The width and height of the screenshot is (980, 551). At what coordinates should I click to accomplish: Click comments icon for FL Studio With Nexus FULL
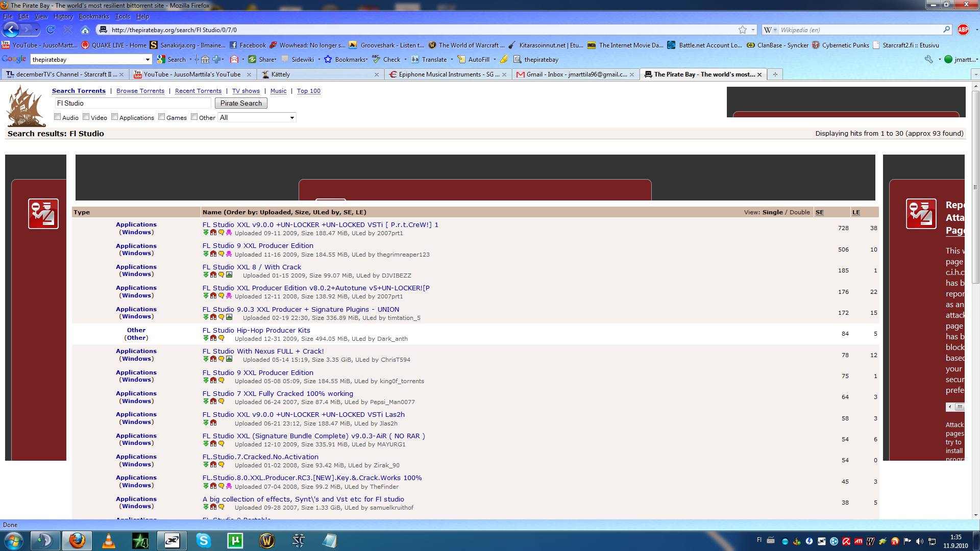221,359
